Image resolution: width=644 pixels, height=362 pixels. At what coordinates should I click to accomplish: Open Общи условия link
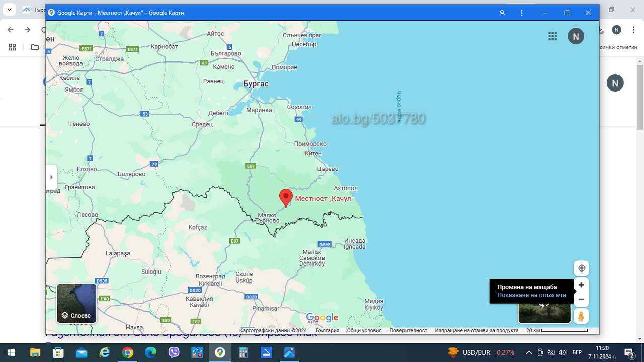pyautogui.click(x=364, y=330)
